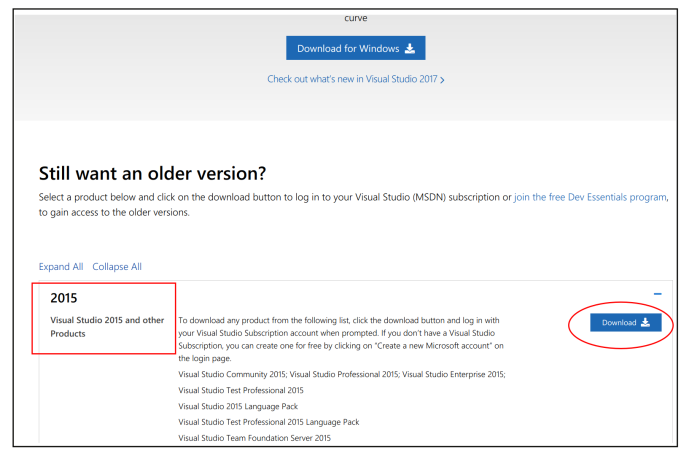700x464 pixels.
Task: Click the Download for Windows button
Action: 355,48
